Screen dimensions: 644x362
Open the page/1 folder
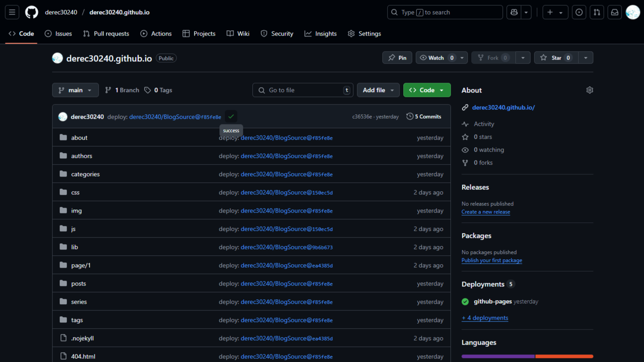point(81,265)
